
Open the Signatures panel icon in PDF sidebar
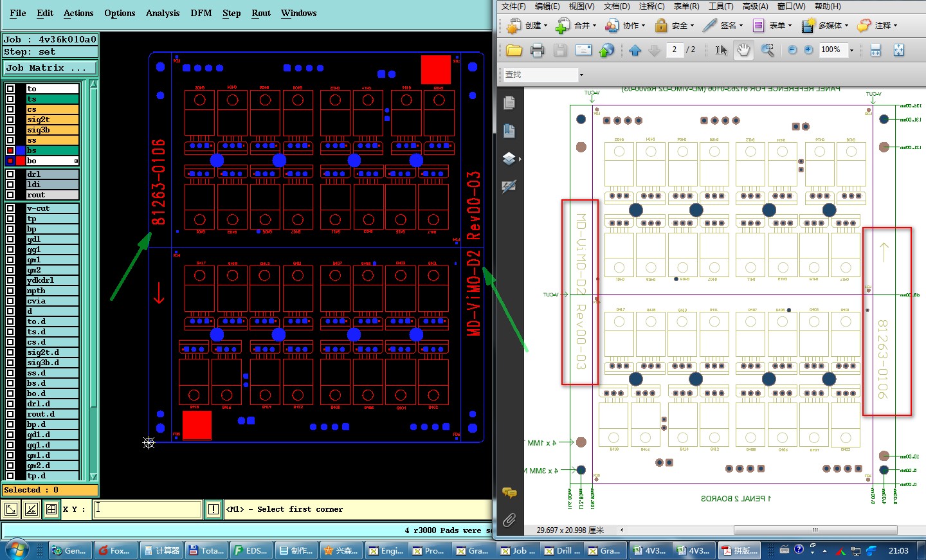[509, 186]
